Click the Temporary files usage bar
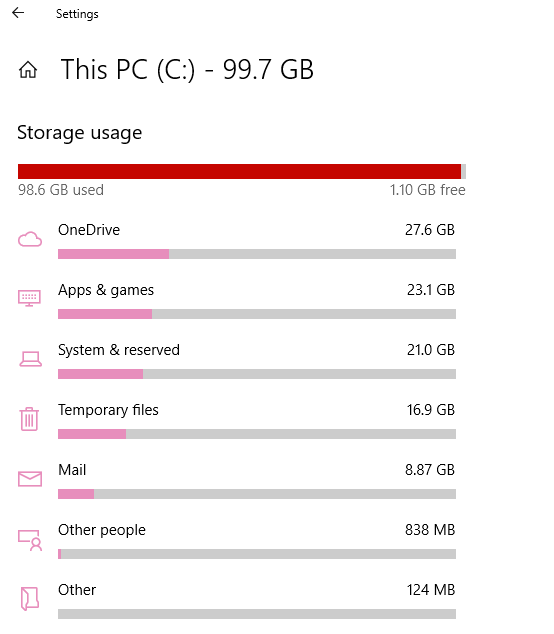This screenshot has width=554, height=634. (257, 434)
